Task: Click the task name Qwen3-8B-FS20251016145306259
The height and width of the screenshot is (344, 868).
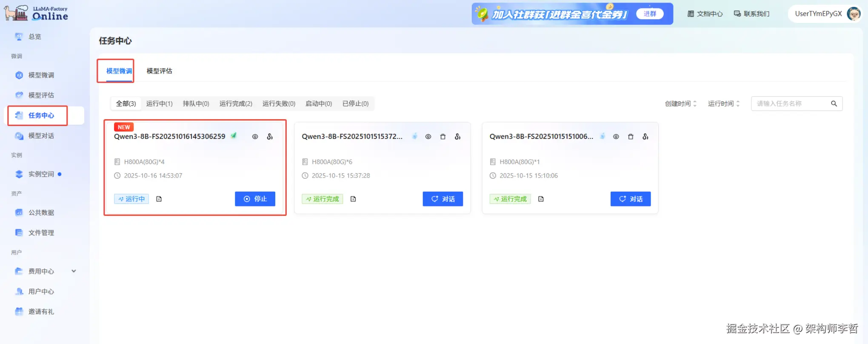Action: point(170,137)
